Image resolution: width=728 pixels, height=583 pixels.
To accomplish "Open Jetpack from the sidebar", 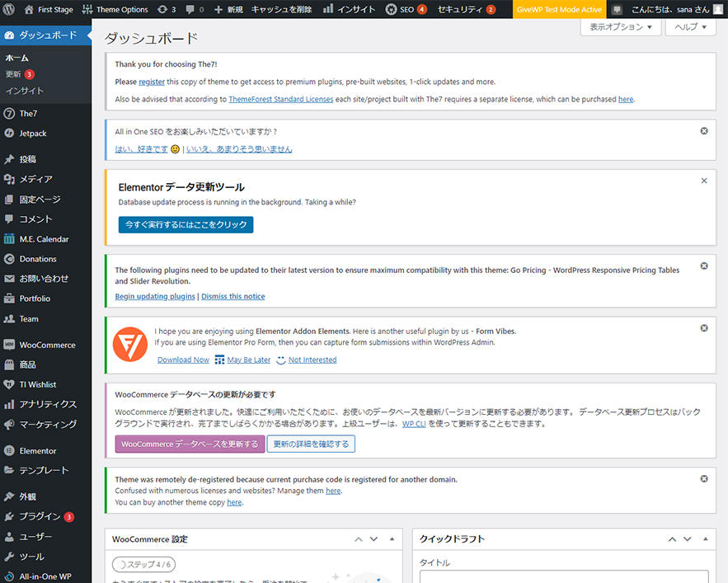I will pos(33,134).
